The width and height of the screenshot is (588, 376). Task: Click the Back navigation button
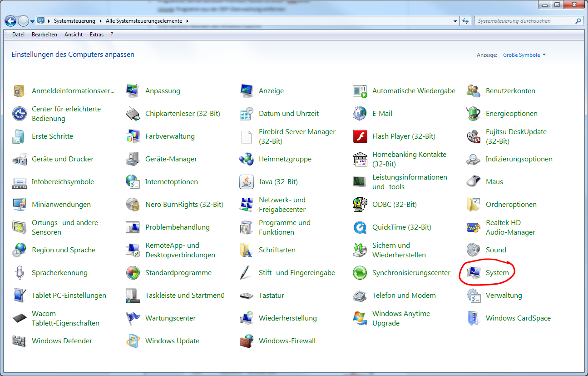point(10,21)
